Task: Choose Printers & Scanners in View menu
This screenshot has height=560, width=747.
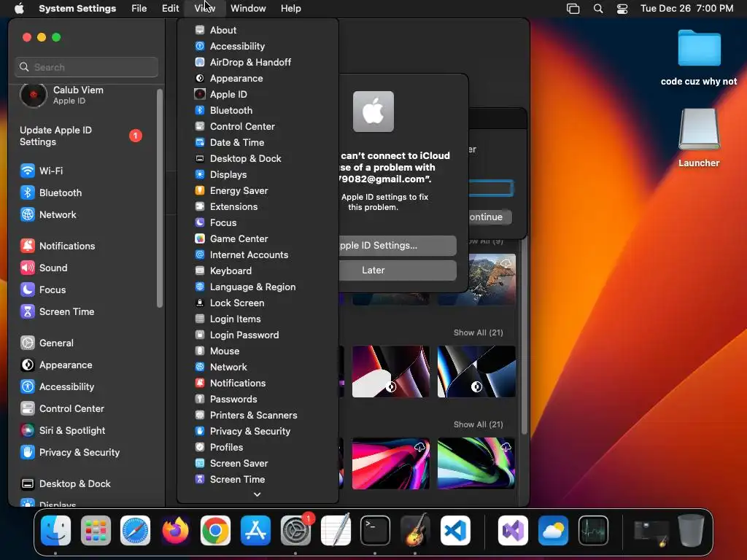Action: pyautogui.click(x=258, y=415)
